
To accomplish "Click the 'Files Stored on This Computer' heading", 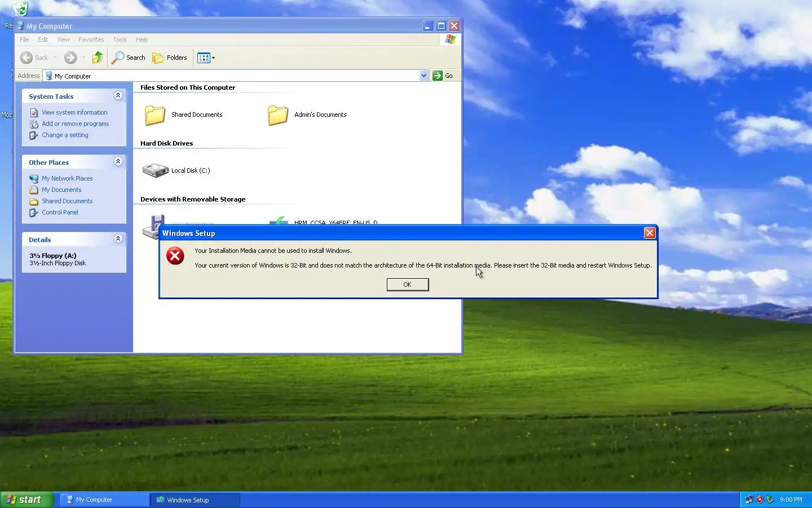I will [x=188, y=87].
